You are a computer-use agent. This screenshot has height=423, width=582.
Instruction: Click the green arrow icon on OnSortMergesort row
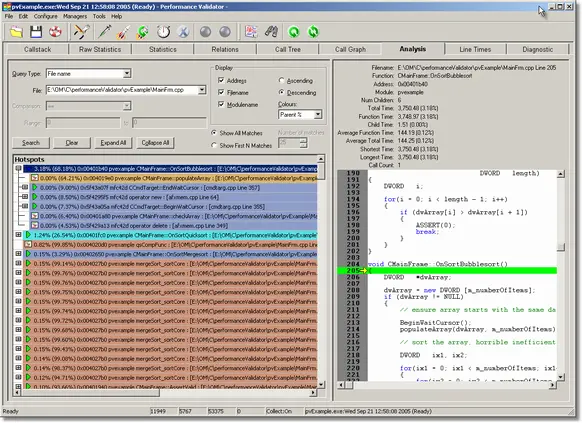pos(28,254)
